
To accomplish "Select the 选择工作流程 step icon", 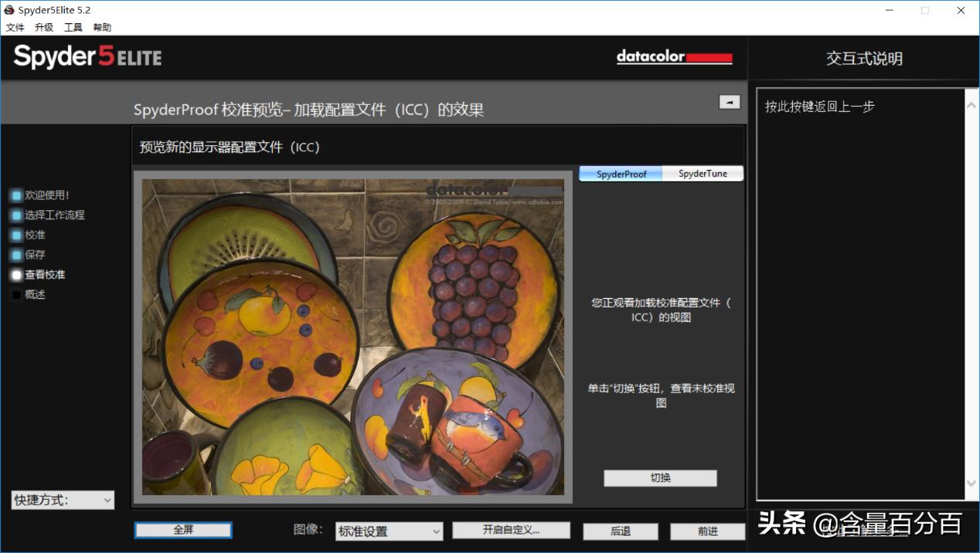I will click(15, 215).
